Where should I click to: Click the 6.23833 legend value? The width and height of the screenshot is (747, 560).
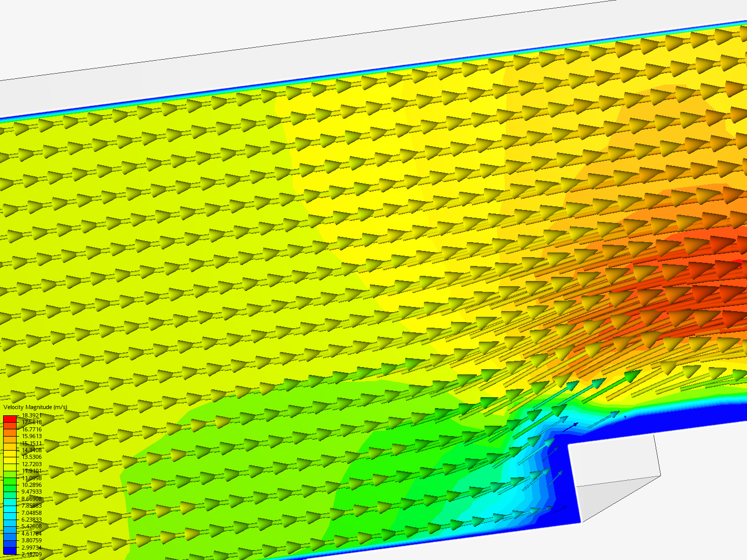point(32,520)
